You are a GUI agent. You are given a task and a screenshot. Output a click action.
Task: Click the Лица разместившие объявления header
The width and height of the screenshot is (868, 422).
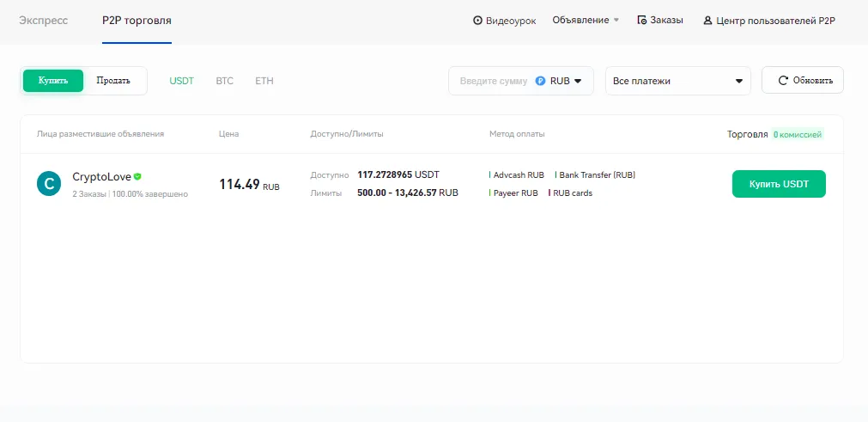(x=100, y=134)
